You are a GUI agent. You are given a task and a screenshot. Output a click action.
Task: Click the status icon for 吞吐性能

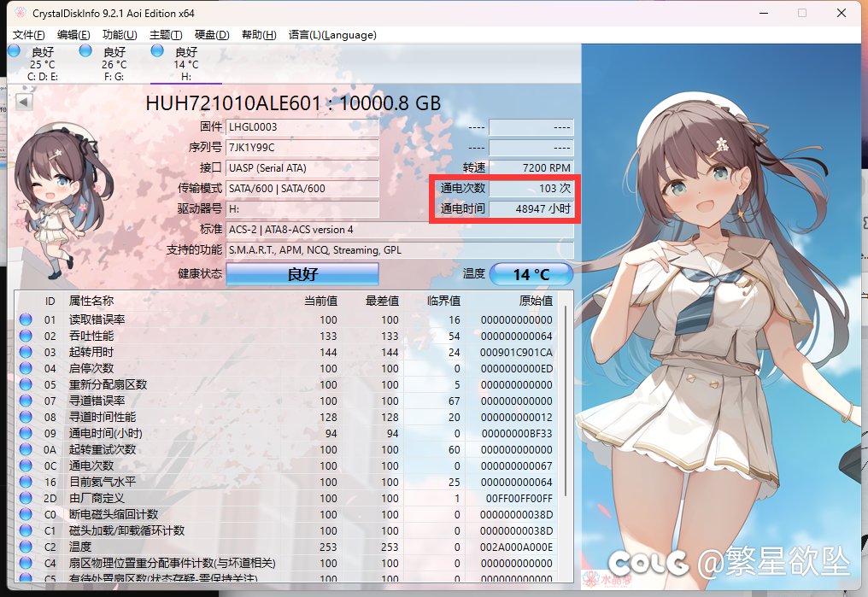(26, 336)
